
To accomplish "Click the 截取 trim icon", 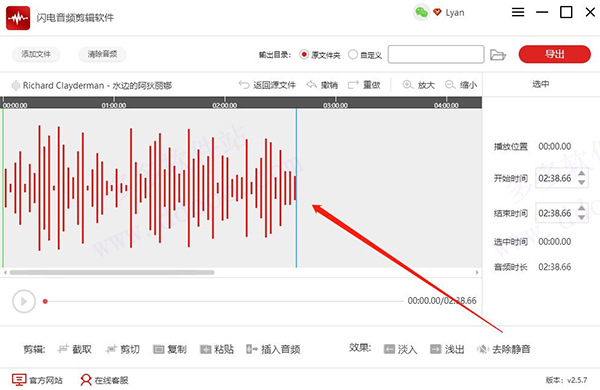I will coord(63,349).
